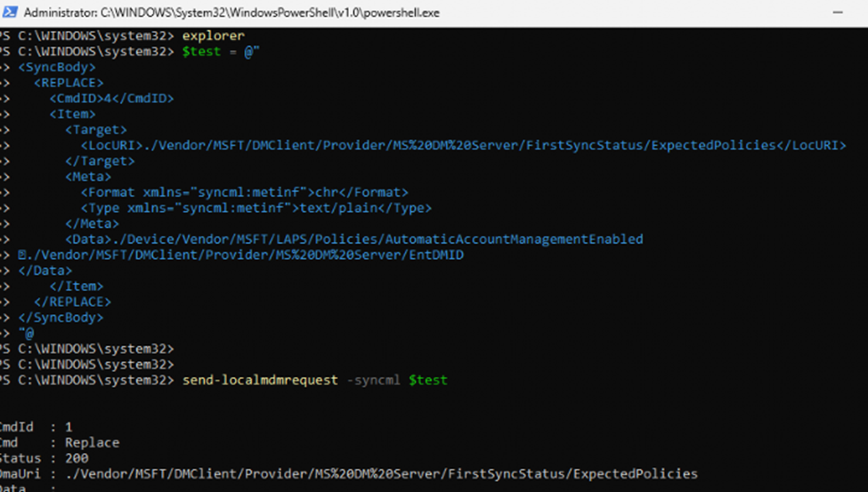Click the opening <Meta> tag

[x=88, y=176]
